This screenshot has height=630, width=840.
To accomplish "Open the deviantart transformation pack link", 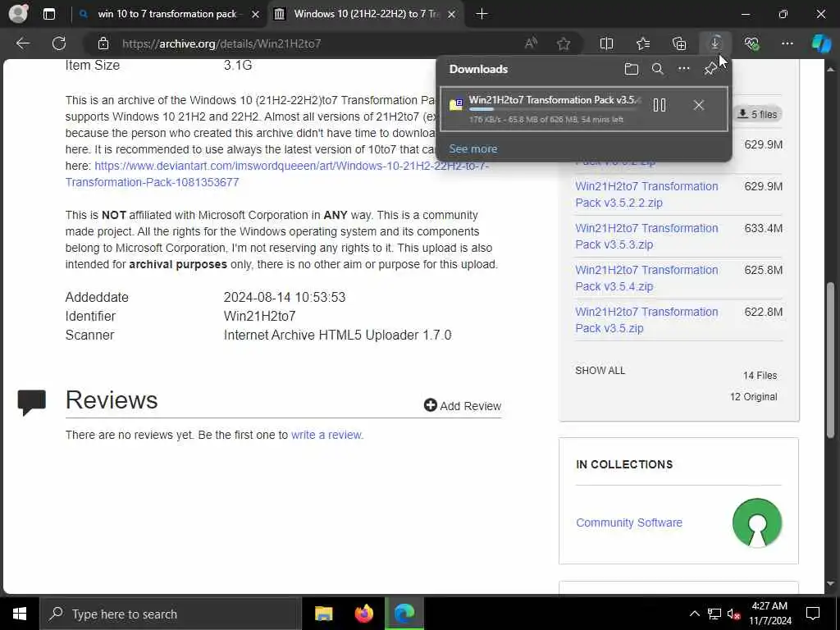I will click(x=277, y=174).
